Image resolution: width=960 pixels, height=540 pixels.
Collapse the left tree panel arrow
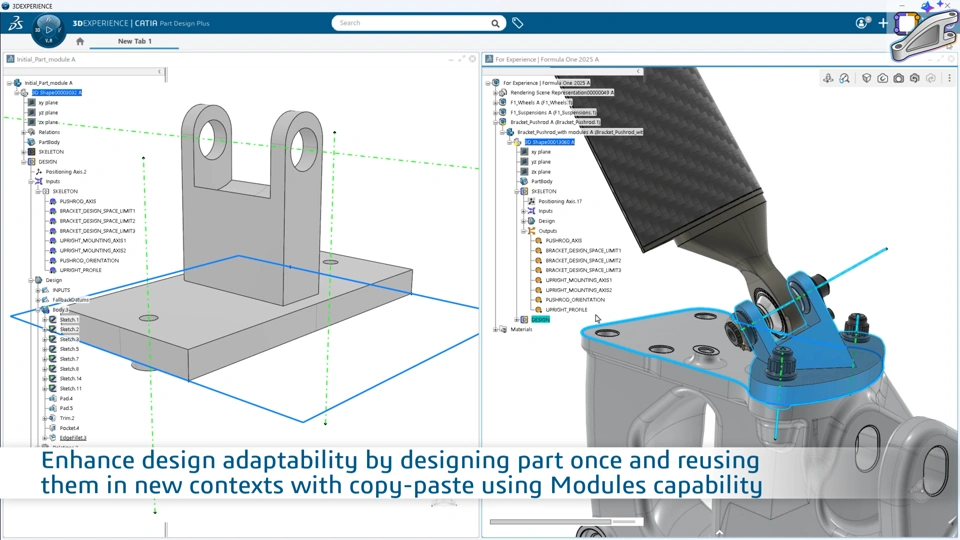[159, 72]
